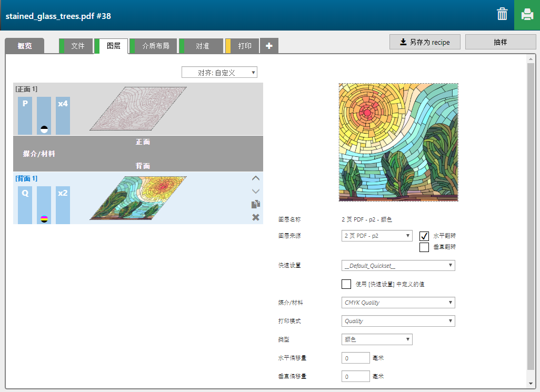Delete the job with the trash icon
Screen dimensions: 540x392
pyautogui.click(x=502, y=14)
